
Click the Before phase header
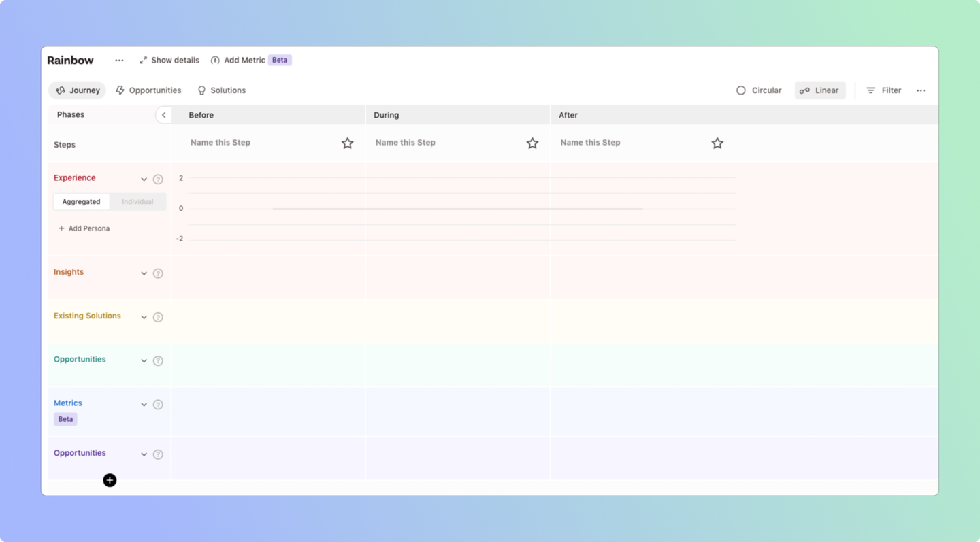268,115
